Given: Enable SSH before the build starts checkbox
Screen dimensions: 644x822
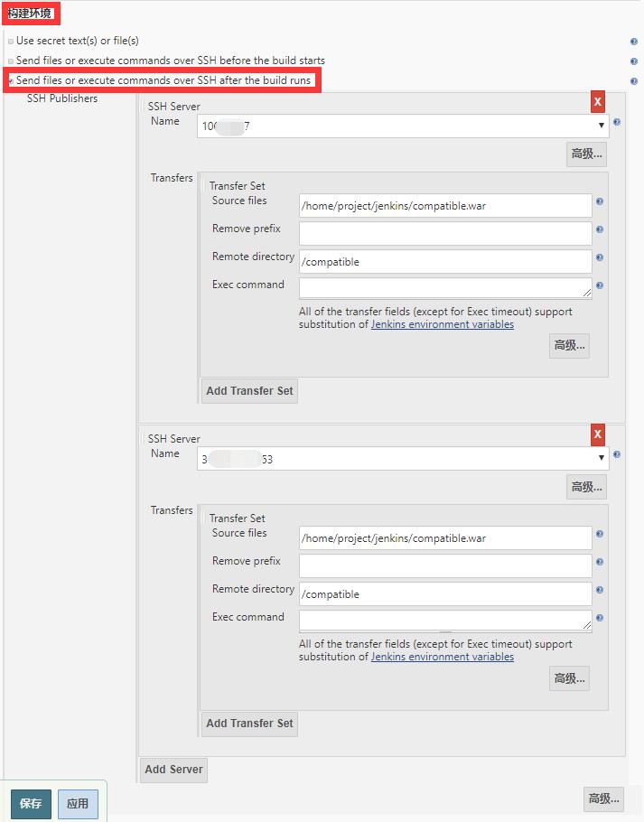Looking at the screenshot, I should (11, 61).
